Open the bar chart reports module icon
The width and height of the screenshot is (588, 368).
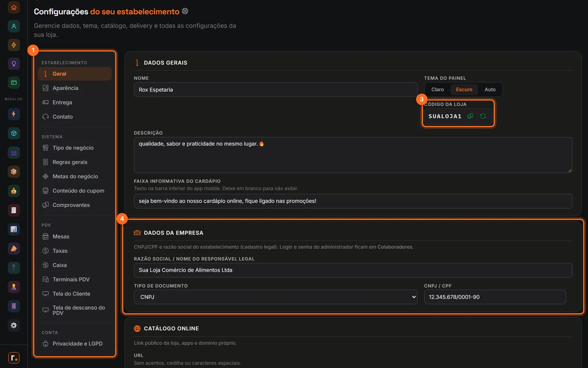point(14,229)
